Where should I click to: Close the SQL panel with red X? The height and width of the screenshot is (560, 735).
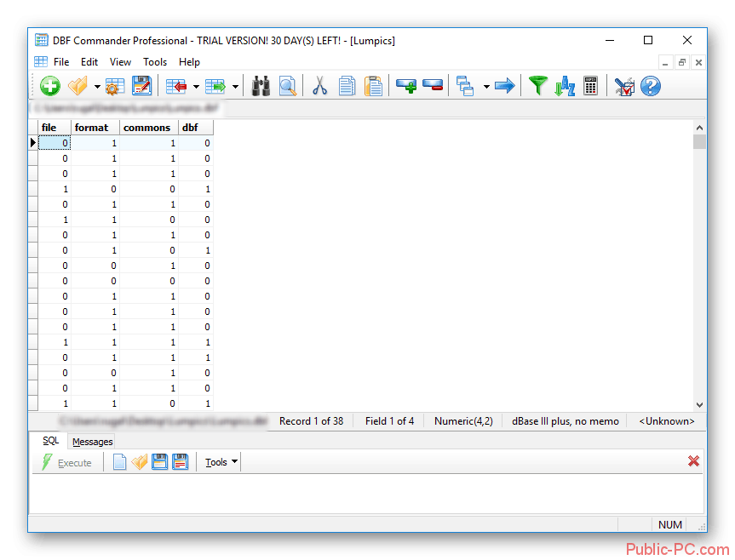[693, 461]
